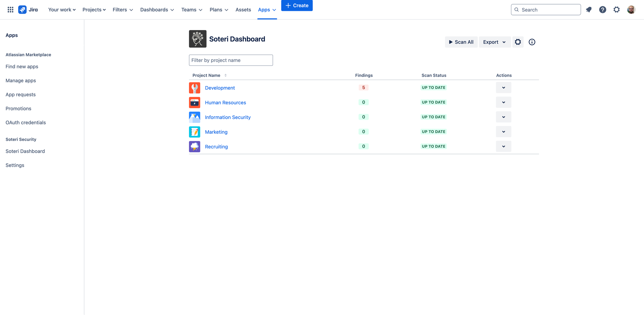Open notifications bell icon
This screenshot has height=315, width=644.
tap(589, 10)
